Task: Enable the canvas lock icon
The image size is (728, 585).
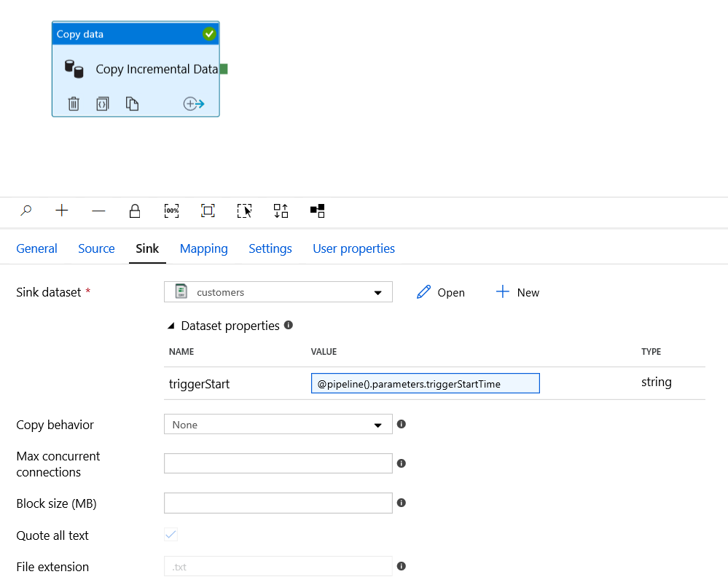Action: pos(134,211)
